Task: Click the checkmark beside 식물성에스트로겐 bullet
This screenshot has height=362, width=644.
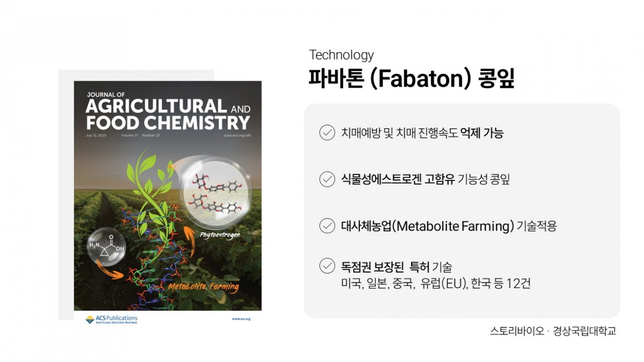Action: point(327,179)
